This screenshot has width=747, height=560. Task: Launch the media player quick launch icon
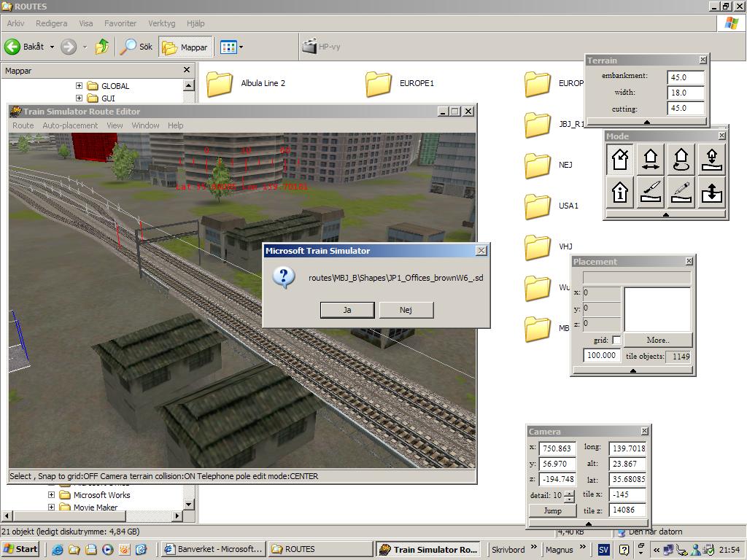tap(108, 550)
